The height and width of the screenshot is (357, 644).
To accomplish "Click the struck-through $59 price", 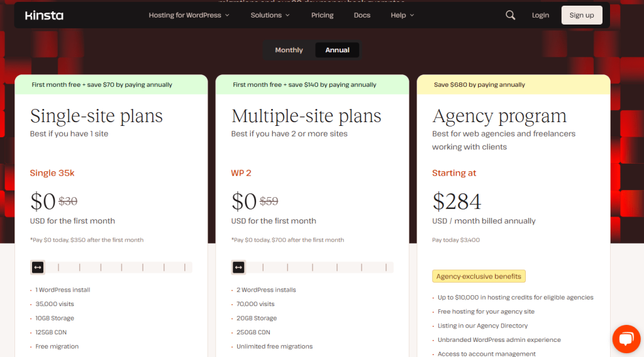I will (269, 201).
